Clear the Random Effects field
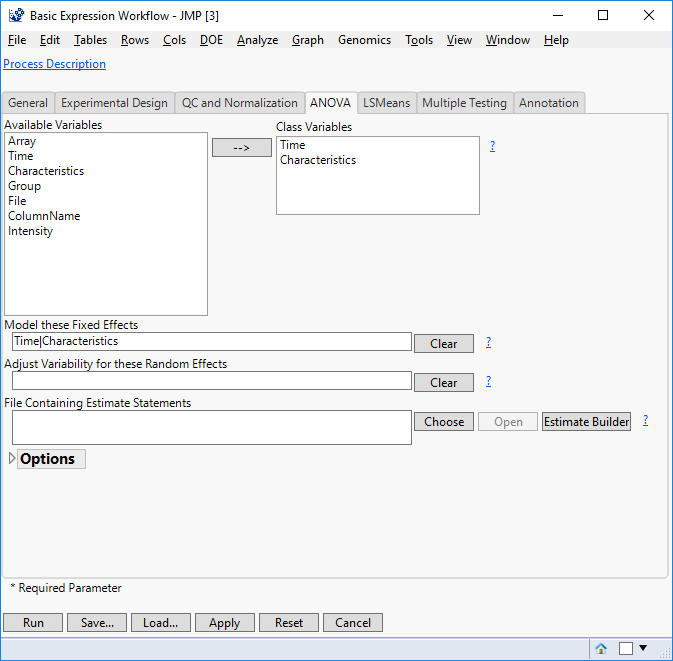This screenshot has width=673, height=661. click(444, 383)
